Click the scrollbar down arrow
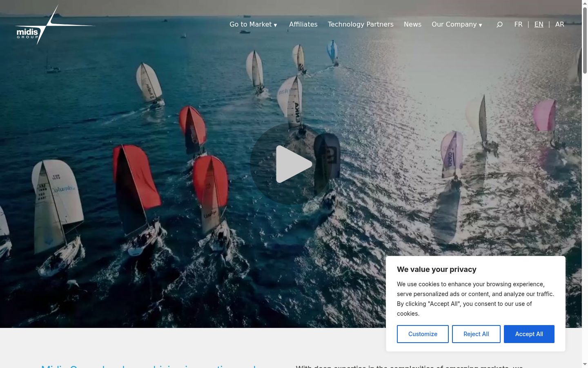The height and width of the screenshot is (368, 588). click(x=585, y=364)
